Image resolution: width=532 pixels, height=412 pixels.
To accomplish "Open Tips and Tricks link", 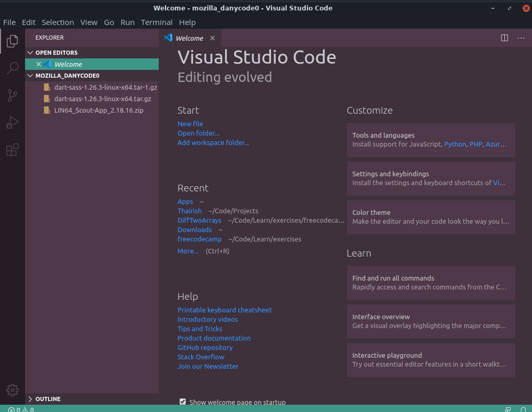I will click(200, 329).
